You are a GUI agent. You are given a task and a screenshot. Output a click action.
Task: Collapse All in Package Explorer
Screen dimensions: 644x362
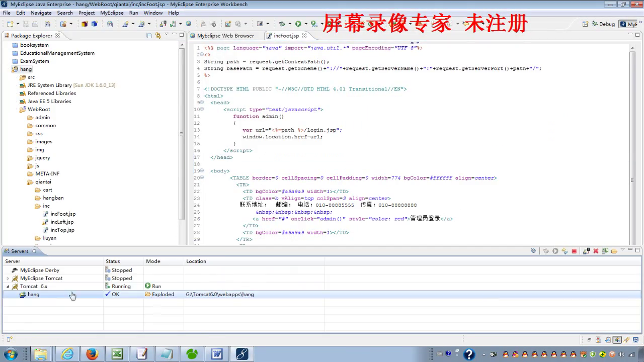(149, 36)
